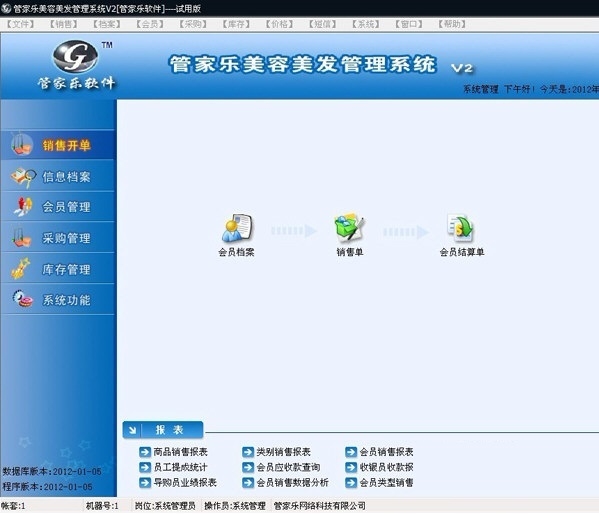Open the 会员类型销售 report link
The image size is (599, 514).
tap(387, 482)
